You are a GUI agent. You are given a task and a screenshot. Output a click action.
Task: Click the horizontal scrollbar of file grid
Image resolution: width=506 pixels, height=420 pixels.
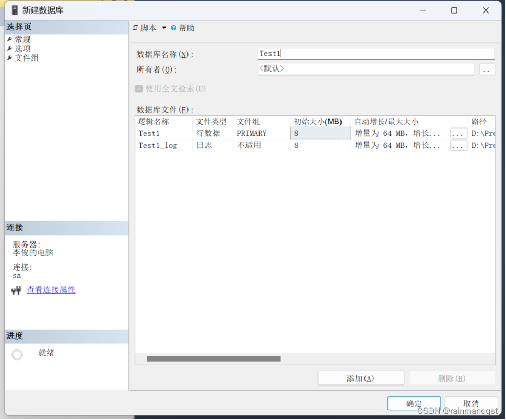[214, 359]
